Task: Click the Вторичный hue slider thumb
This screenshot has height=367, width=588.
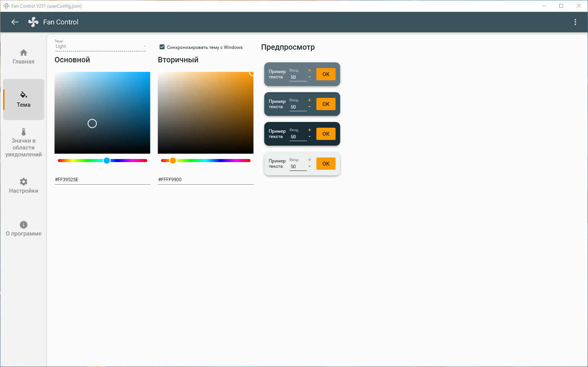Action: click(173, 161)
